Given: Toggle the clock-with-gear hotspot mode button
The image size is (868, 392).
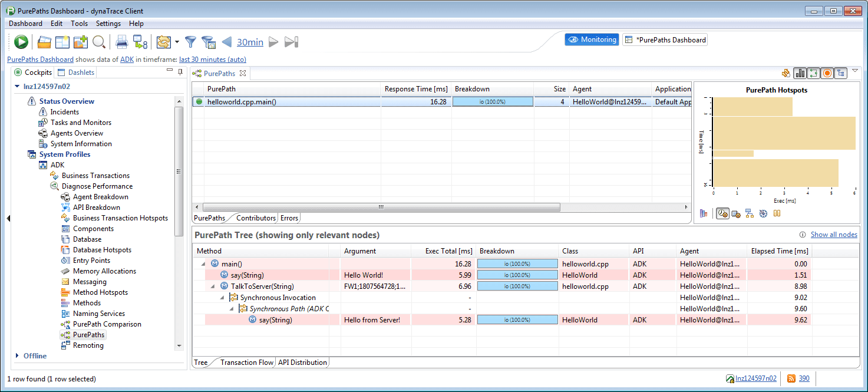Looking at the screenshot, I should click(x=722, y=213).
